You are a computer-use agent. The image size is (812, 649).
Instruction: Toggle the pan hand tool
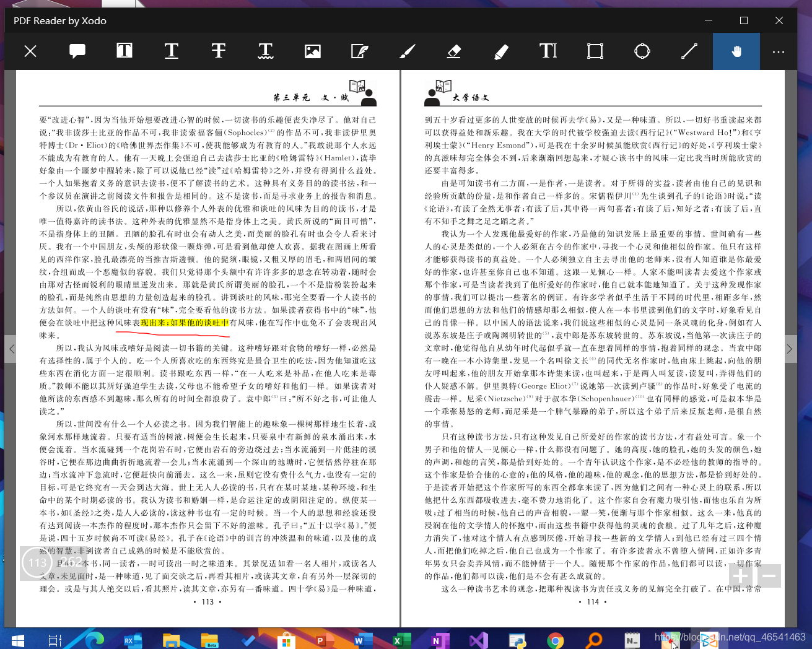(736, 51)
